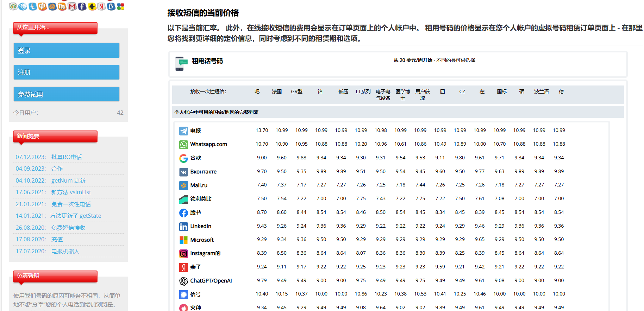Click the Yandex icon in 燕子 row
The image size is (644, 311).
[x=183, y=267]
